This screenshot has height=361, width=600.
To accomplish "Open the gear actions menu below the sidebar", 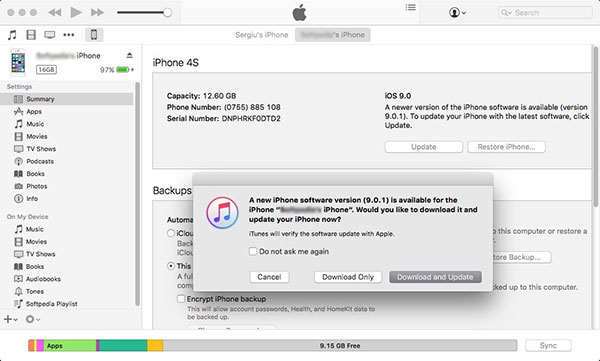I will click(33, 319).
